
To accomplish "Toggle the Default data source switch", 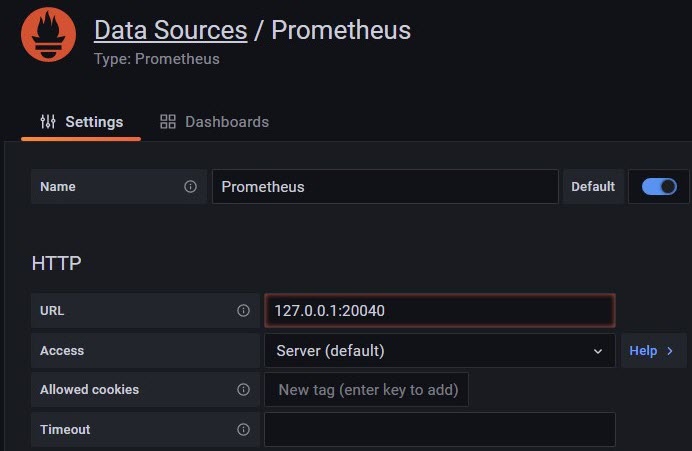I will [659, 187].
